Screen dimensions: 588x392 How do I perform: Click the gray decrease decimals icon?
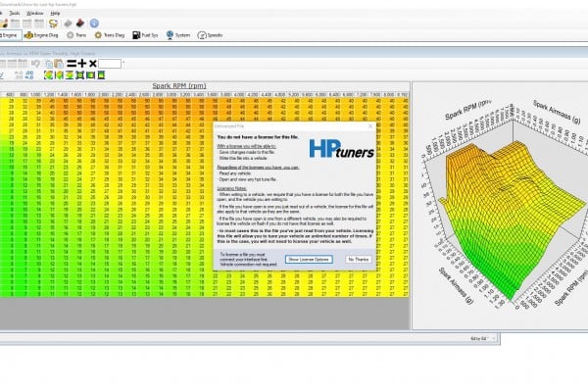point(19,75)
